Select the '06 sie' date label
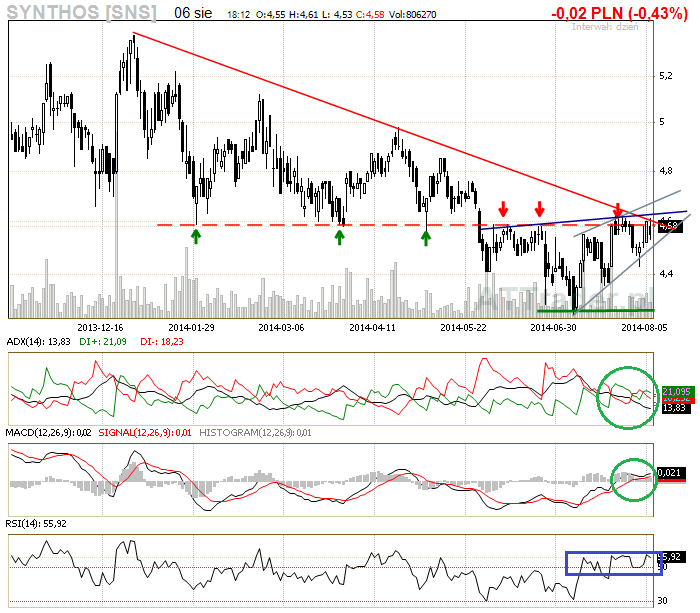 (x=193, y=13)
